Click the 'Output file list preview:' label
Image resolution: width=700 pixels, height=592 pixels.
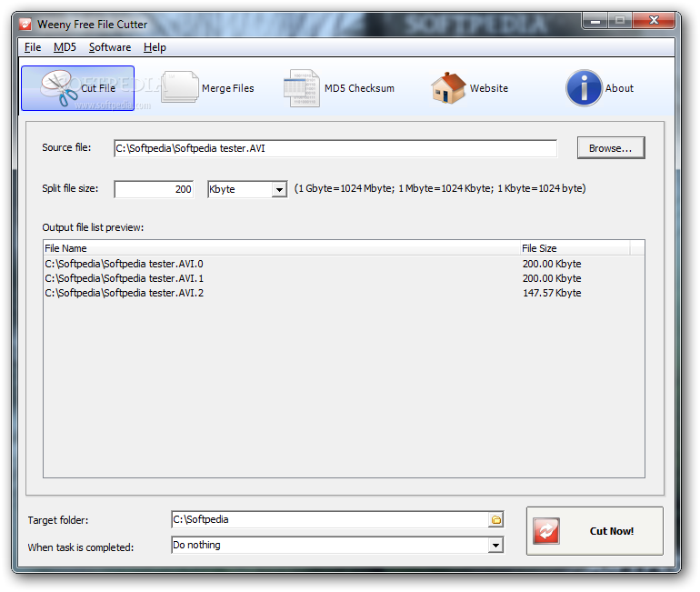coord(93,227)
